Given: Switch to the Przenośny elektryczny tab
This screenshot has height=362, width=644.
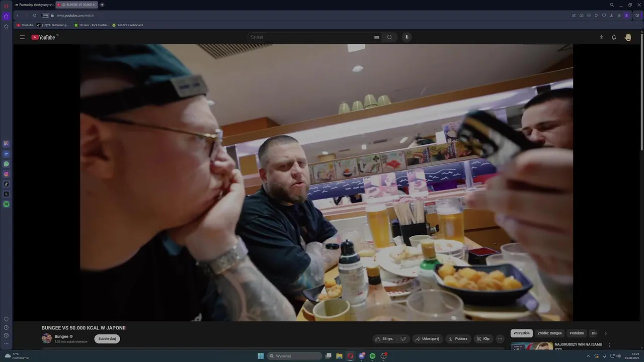Looking at the screenshot, I should (34, 5).
